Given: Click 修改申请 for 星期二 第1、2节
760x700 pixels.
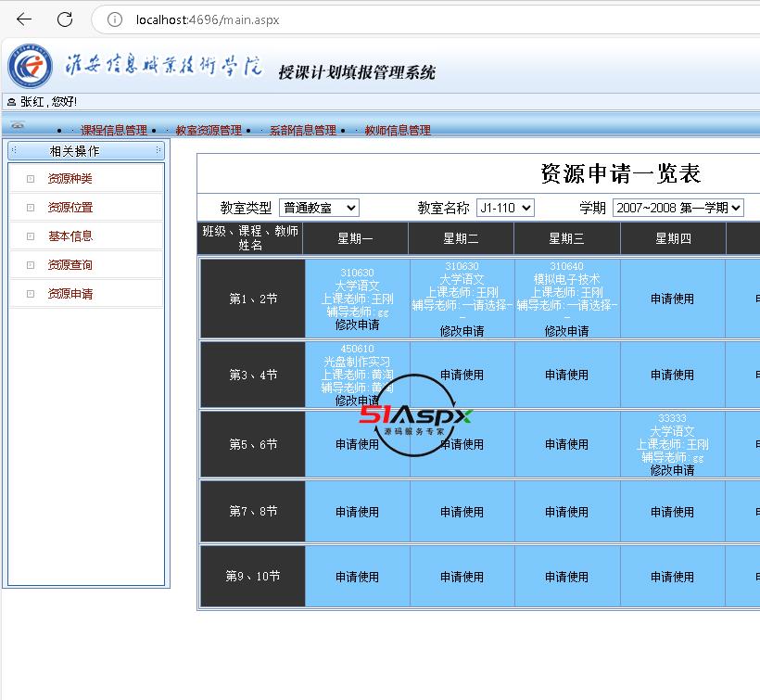Looking at the screenshot, I should [462, 331].
